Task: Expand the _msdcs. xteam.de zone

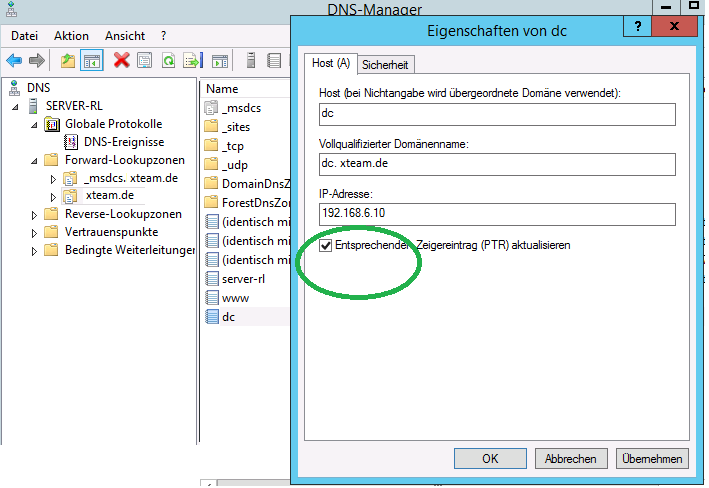Action: [54, 178]
